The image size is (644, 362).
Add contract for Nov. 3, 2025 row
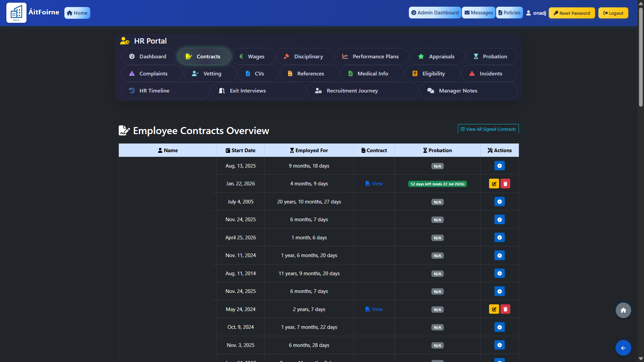pyautogui.click(x=499, y=345)
